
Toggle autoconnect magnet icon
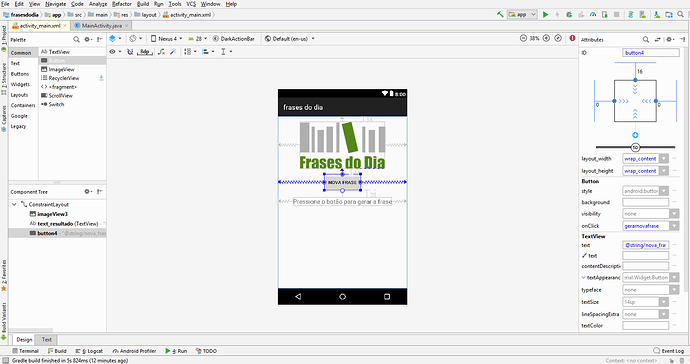tap(130, 52)
